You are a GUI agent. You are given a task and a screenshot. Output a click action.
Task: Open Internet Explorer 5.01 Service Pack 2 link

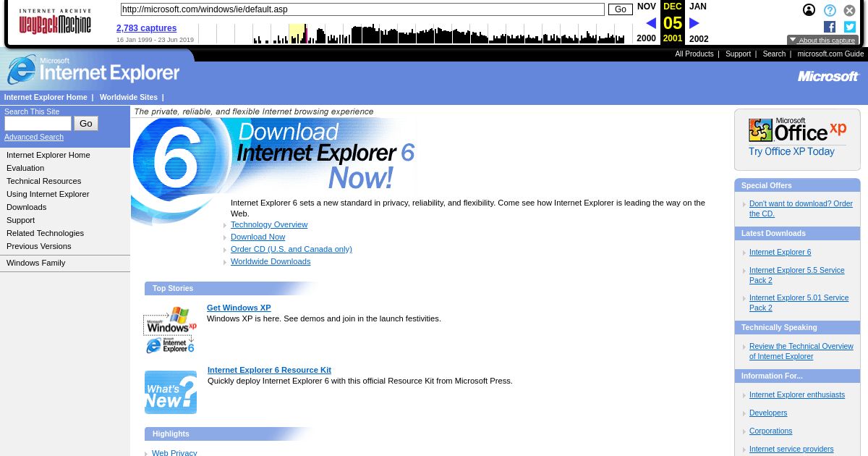pyautogui.click(x=799, y=303)
